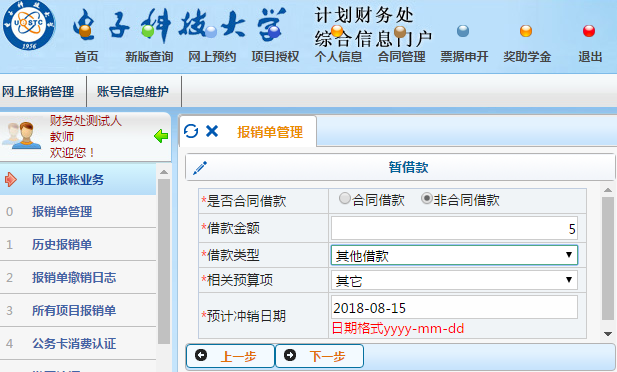
Task: Select the 非合同借款 radio button
Action: click(427, 198)
